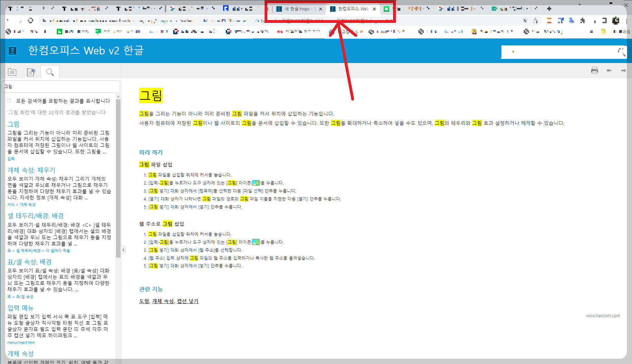The image size is (632, 364).
Task: Click the 서식 breadcrumb link
Action: (11, 205)
